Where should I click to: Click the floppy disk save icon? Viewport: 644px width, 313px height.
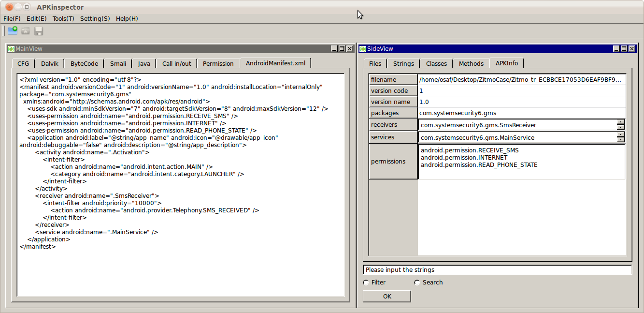click(39, 31)
